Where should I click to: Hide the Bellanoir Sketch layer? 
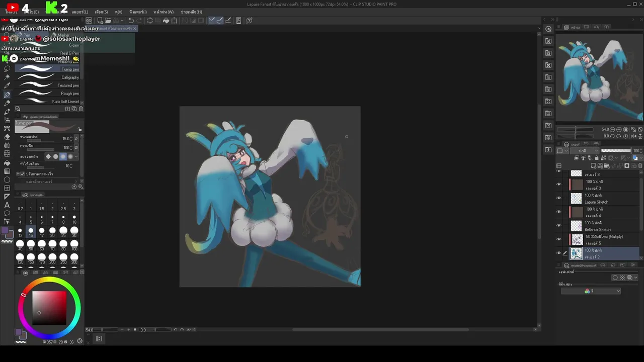click(558, 226)
